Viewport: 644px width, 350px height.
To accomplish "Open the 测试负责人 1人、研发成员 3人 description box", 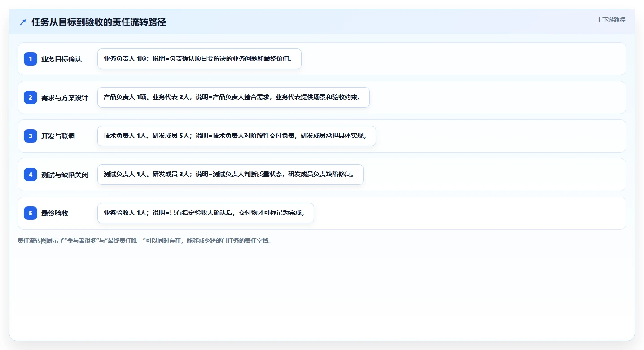I will click(230, 175).
